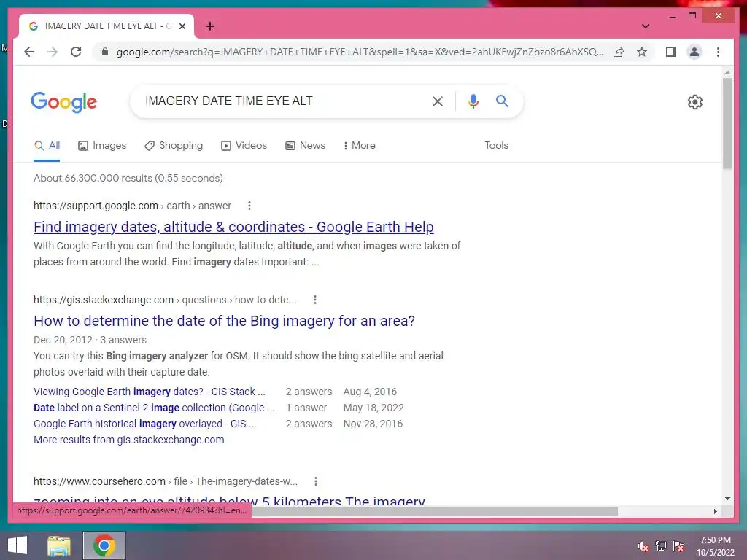View site info via the lock icon

(x=105, y=52)
